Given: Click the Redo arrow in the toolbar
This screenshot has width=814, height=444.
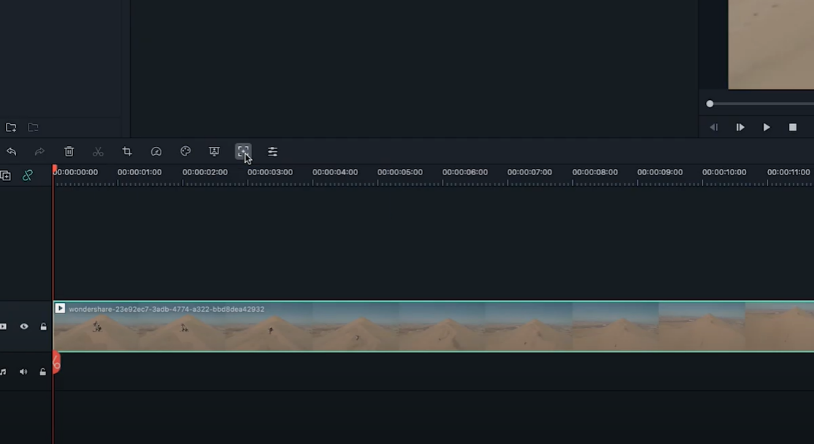Looking at the screenshot, I should coord(40,152).
